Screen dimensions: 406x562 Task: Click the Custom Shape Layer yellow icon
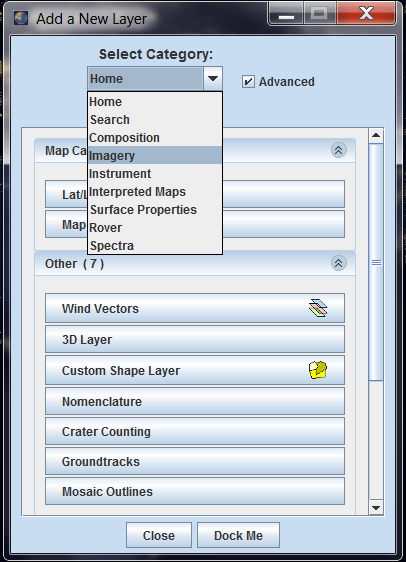318,370
